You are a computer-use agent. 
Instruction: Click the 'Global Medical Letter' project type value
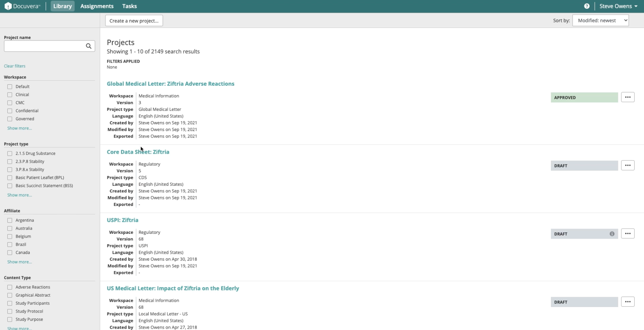[160, 109]
